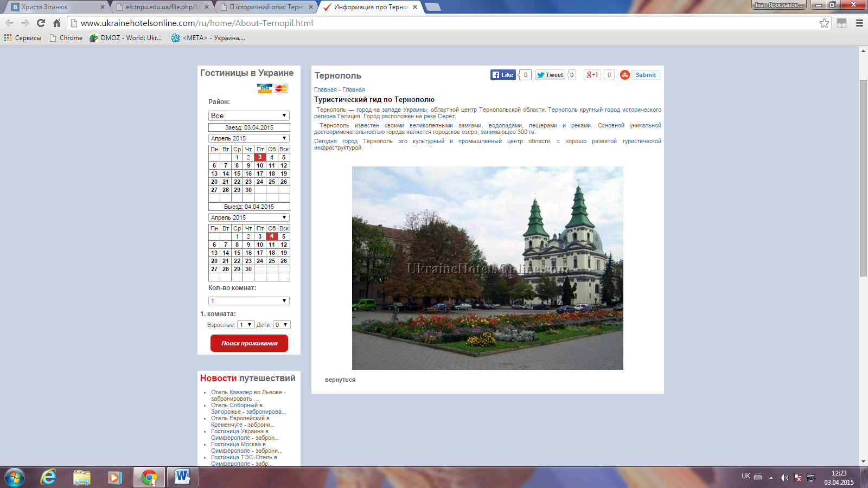
Task: Open Windows Media Player taskbar icon
Action: pos(114,477)
